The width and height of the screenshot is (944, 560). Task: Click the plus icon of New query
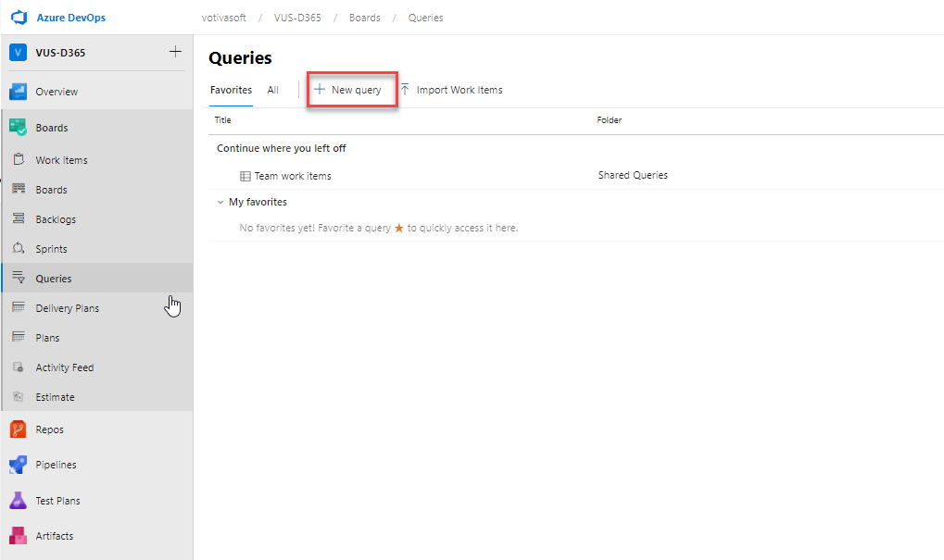click(x=320, y=90)
